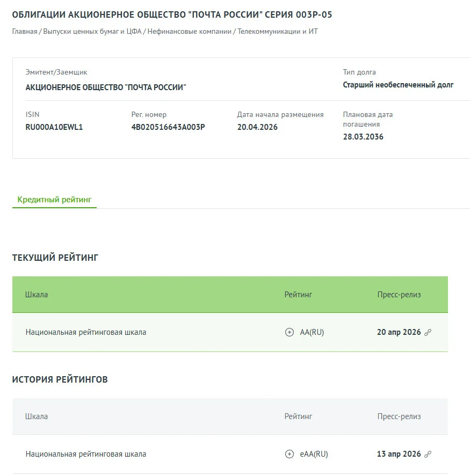
Task: Open the 20 апр 2026 press release
Action: coord(399,332)
